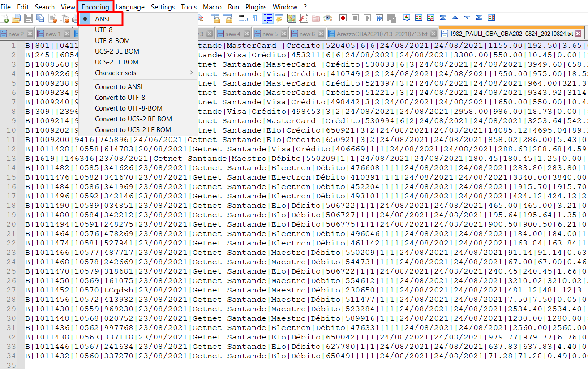Go to next difference arrow icon
This screenshot has width=588, height=369.
pyautogui.click(x=467, y=18)
